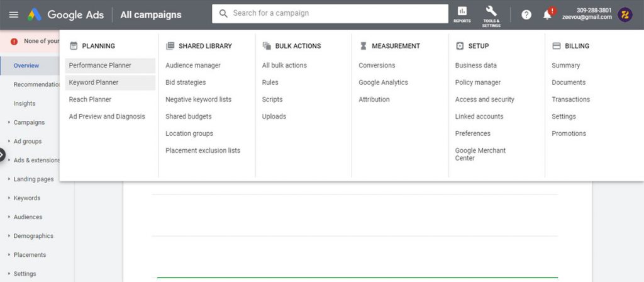The width and height of the screenshot is (644, 282).
Task: Click the Billing card icon
Action: coord(557,46)
